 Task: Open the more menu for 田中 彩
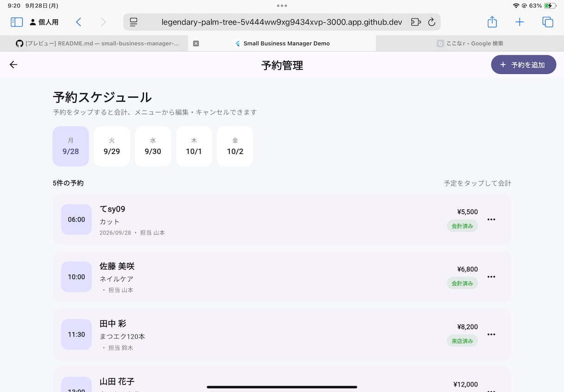[x=491, y=334]
